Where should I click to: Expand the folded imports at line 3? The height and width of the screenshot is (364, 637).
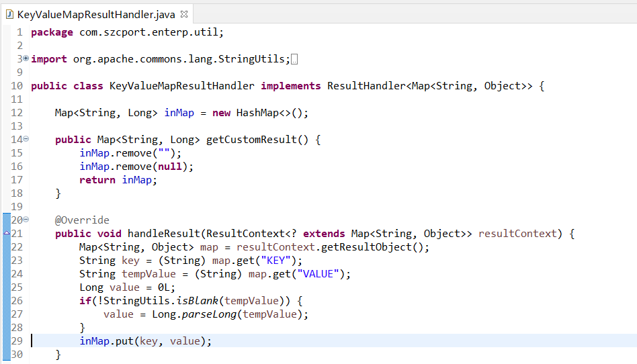pyautogui.click(x=26, y=58)
